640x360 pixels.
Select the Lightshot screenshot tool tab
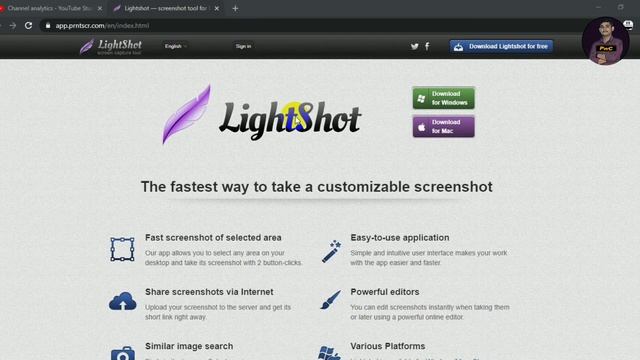point(166,8)
